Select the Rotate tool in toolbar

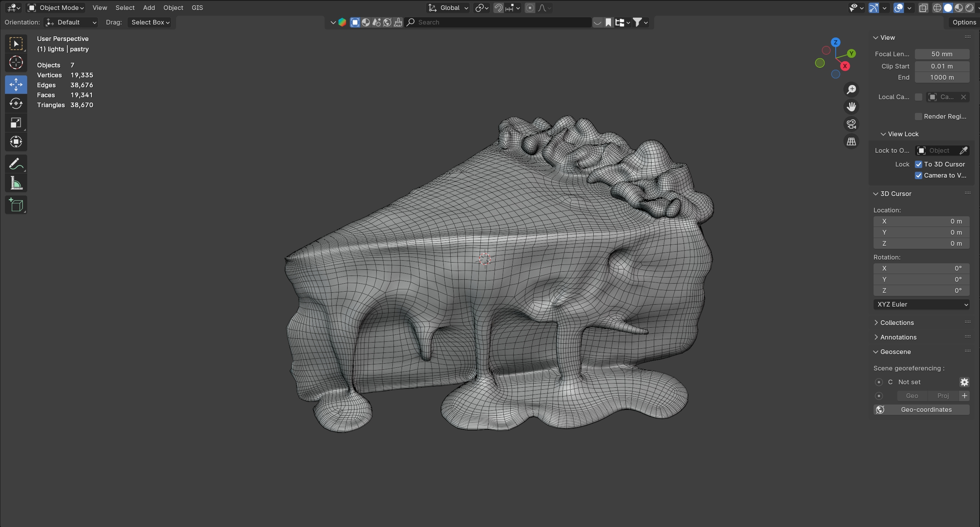pos(16,103)
